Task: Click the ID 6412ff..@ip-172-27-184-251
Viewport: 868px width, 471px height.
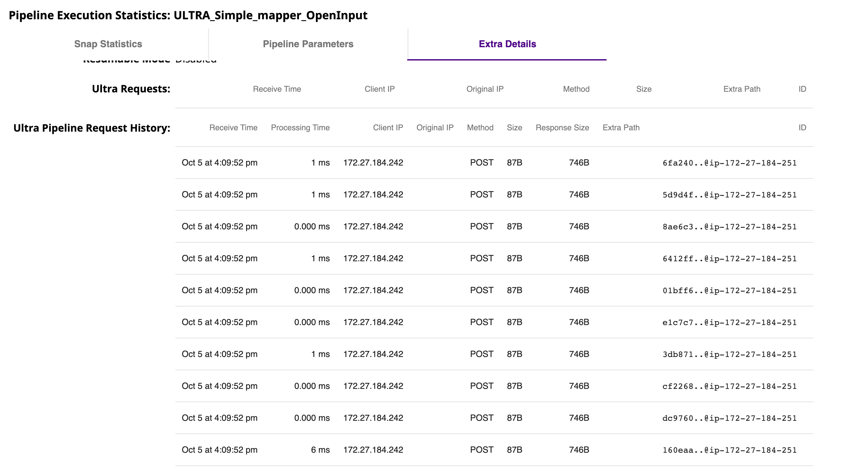Action: 729,259
